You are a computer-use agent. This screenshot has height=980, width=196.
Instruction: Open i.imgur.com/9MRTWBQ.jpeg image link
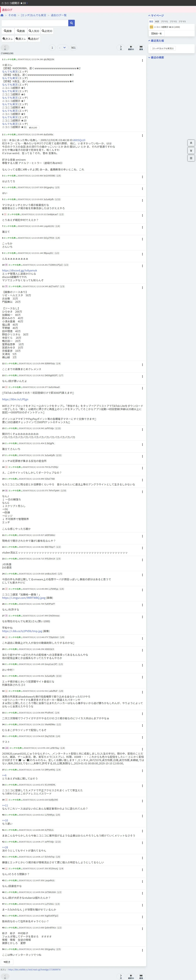24,598
